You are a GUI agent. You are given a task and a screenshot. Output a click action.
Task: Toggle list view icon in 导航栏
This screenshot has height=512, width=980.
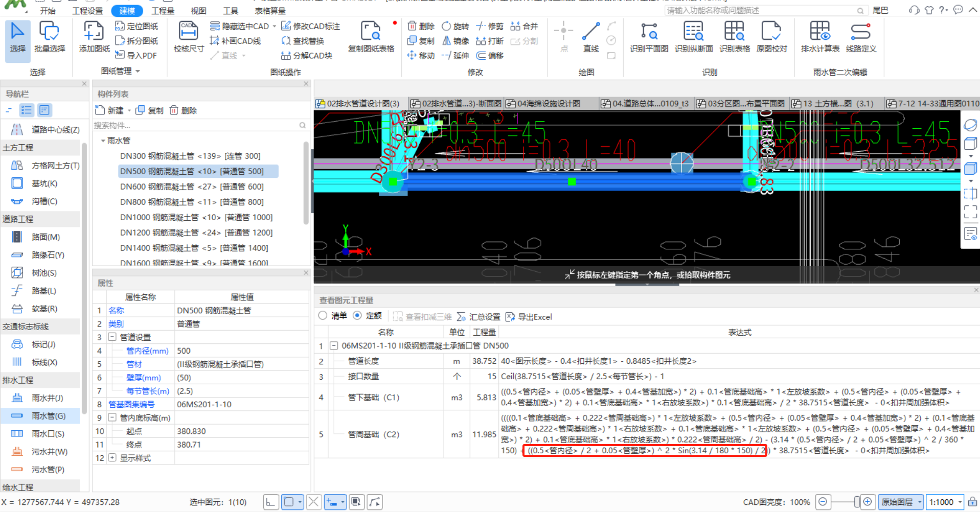pyautogui.click(x=27, y=110)
